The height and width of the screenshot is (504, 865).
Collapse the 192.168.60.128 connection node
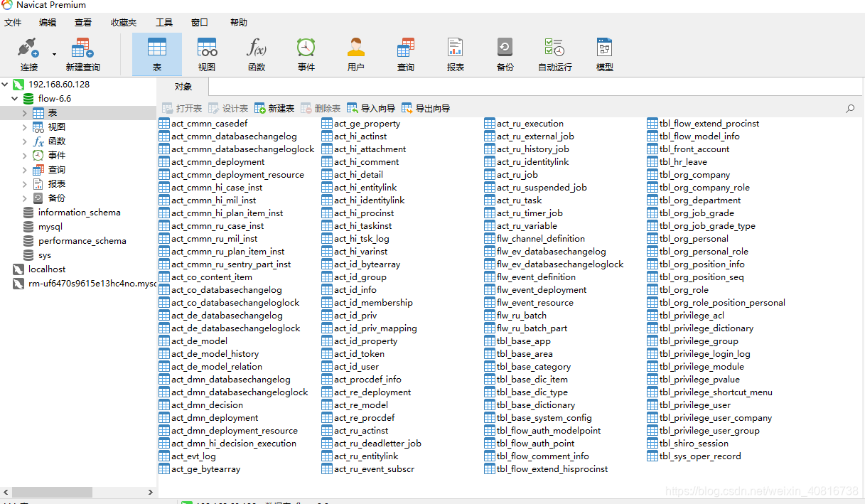click(x=6, y=85)
